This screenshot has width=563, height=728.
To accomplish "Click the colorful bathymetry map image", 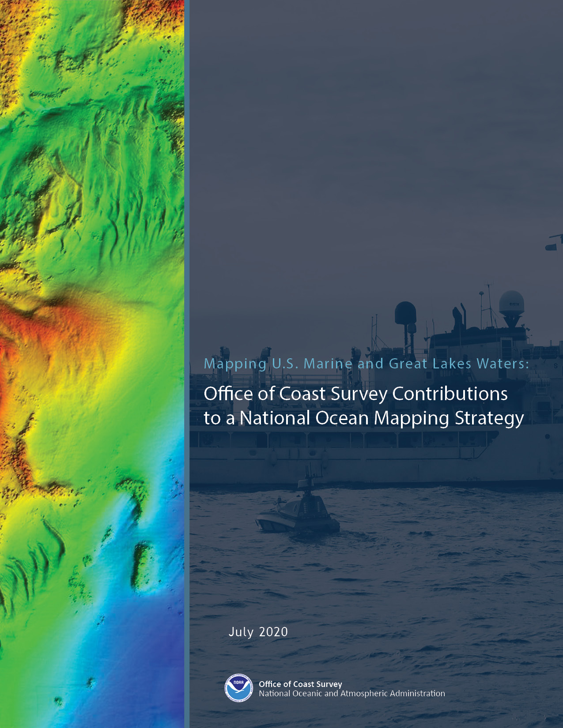I will coord(92,364).
